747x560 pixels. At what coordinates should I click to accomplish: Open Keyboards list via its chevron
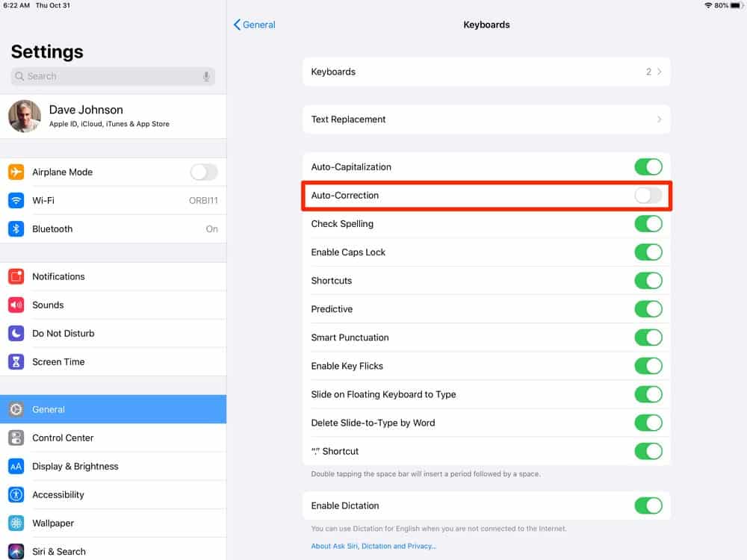tap(659, 72)
